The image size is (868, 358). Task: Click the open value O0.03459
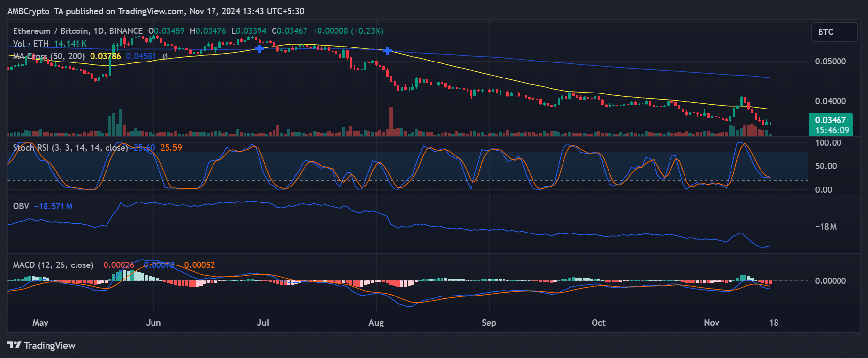166,31
